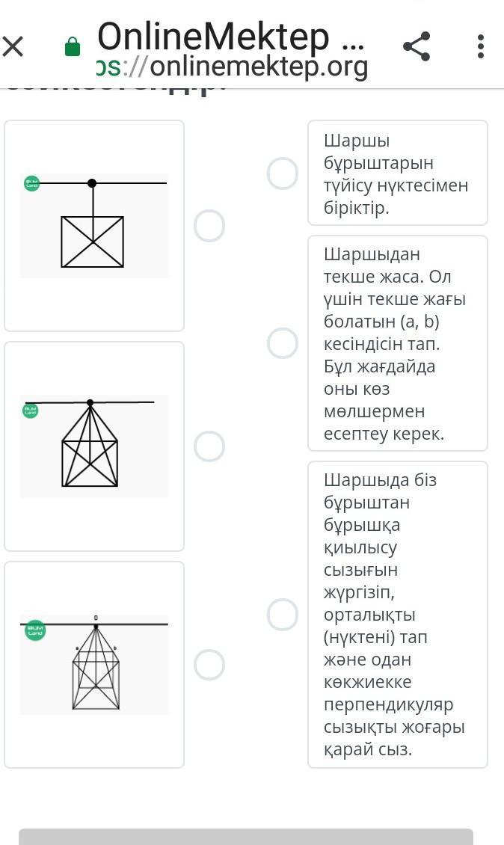Viewport: 504px width, 845px height.
Task: Tap the first drawing with square and horizon
Action: (94, 226)
